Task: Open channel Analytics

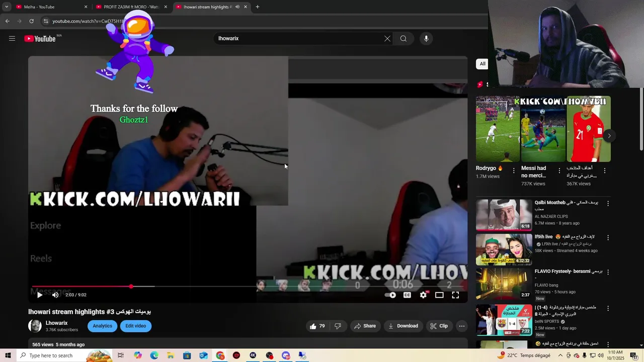Action: 102,326
